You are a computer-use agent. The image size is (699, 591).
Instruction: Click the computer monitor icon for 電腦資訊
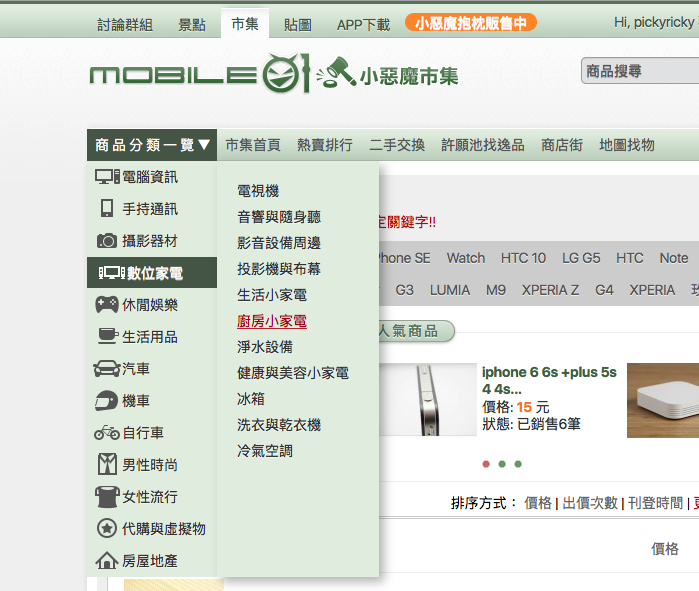pyautogui.click(x=107, y=176)
